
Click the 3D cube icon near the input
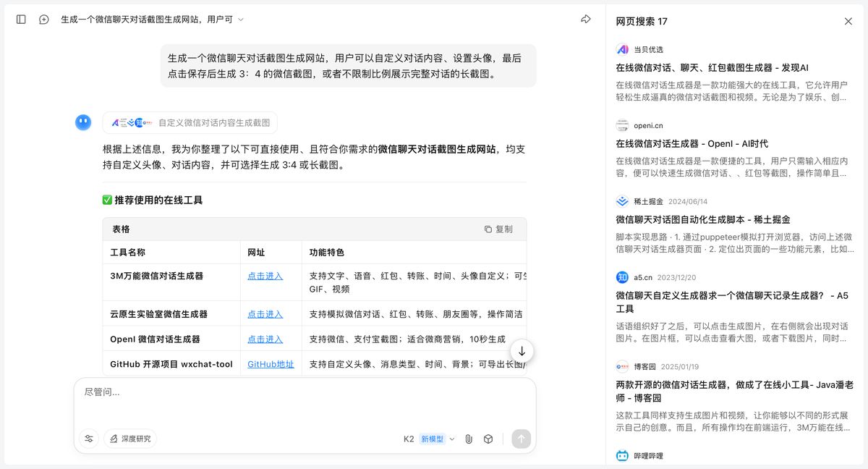point(488,439)
